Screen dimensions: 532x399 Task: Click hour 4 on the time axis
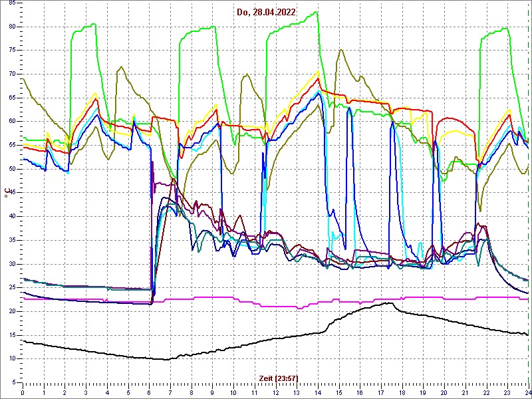[107, 392]
